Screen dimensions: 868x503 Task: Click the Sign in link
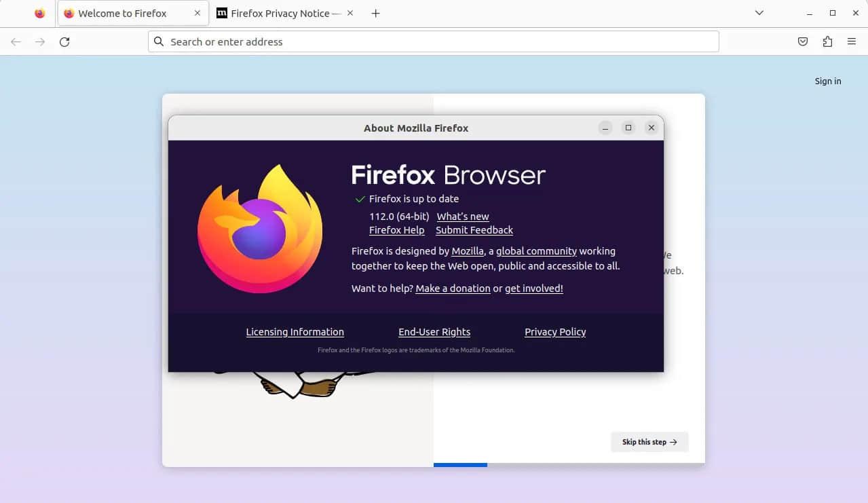click(827, 81)
